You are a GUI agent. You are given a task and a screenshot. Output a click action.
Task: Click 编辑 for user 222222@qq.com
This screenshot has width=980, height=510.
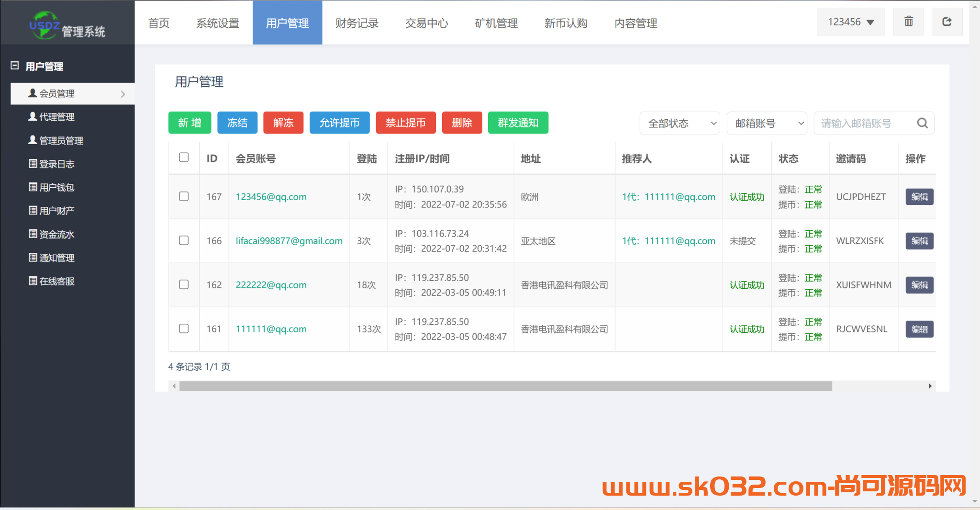coord(919,285)
